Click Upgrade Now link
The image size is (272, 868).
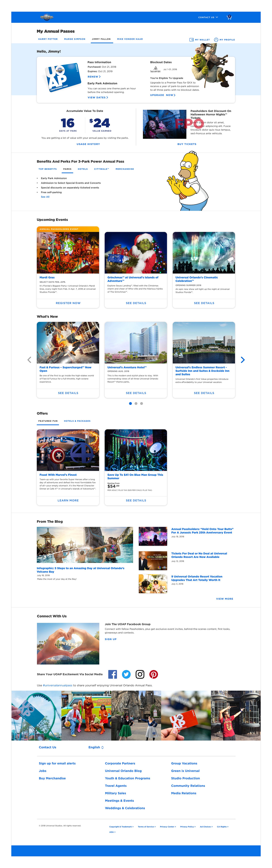[x=163, y=95]
